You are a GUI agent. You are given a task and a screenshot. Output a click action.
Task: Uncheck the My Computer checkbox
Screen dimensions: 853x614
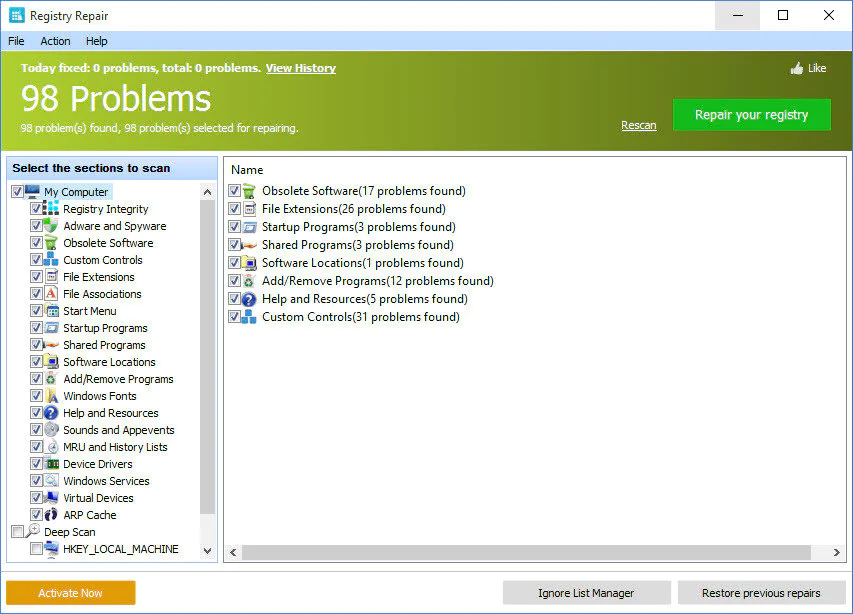tap(17, 191)
